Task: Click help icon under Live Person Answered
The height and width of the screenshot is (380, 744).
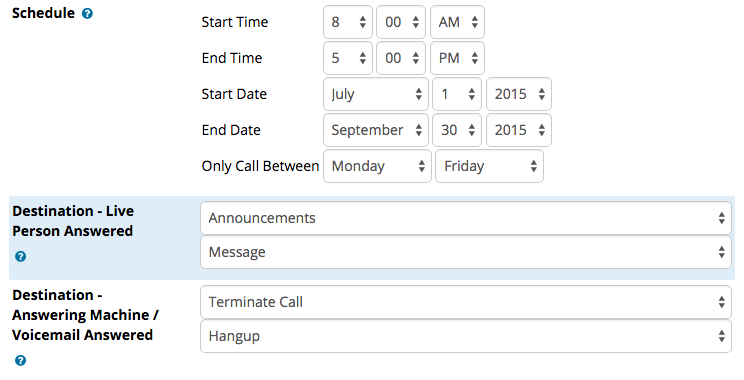Action: tap(20, 257)
